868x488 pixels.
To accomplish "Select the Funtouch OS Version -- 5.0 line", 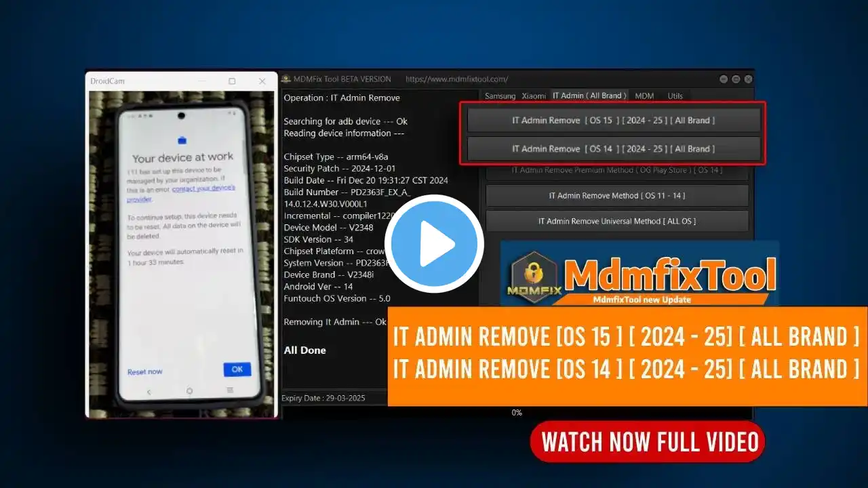I will tap(337, 298).
